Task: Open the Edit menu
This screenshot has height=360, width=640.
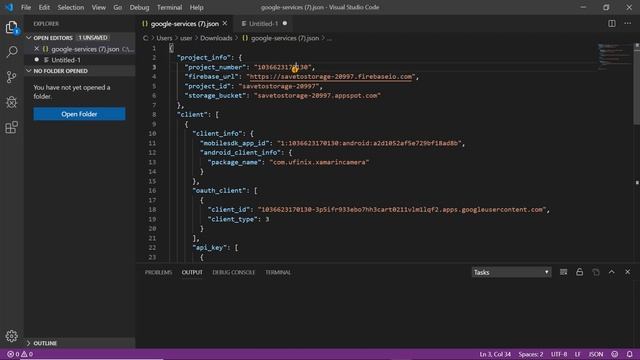Action: [x=44, y=7]
